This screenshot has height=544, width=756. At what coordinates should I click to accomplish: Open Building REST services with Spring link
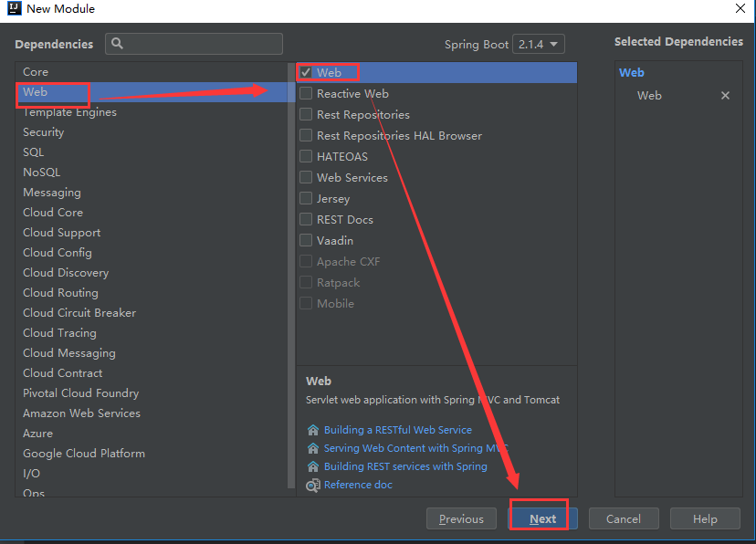[x=405, y=466]
